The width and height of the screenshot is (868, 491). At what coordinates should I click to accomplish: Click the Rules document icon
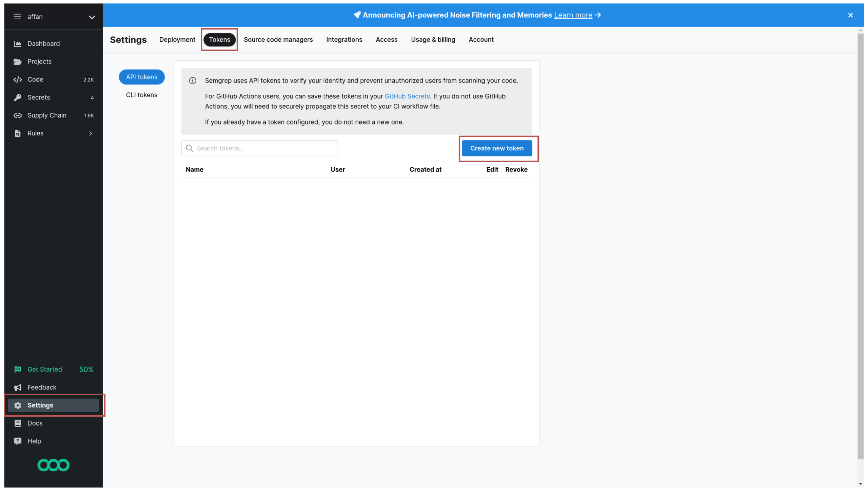(18, 133)
